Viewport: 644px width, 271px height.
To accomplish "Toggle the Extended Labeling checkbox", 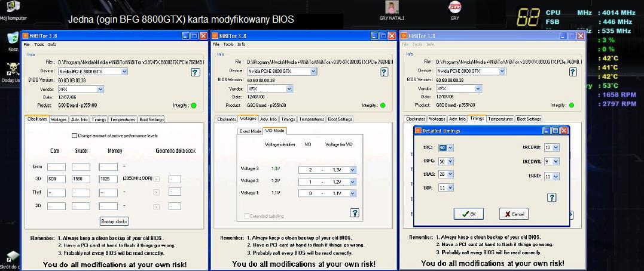I will point(246,215).
